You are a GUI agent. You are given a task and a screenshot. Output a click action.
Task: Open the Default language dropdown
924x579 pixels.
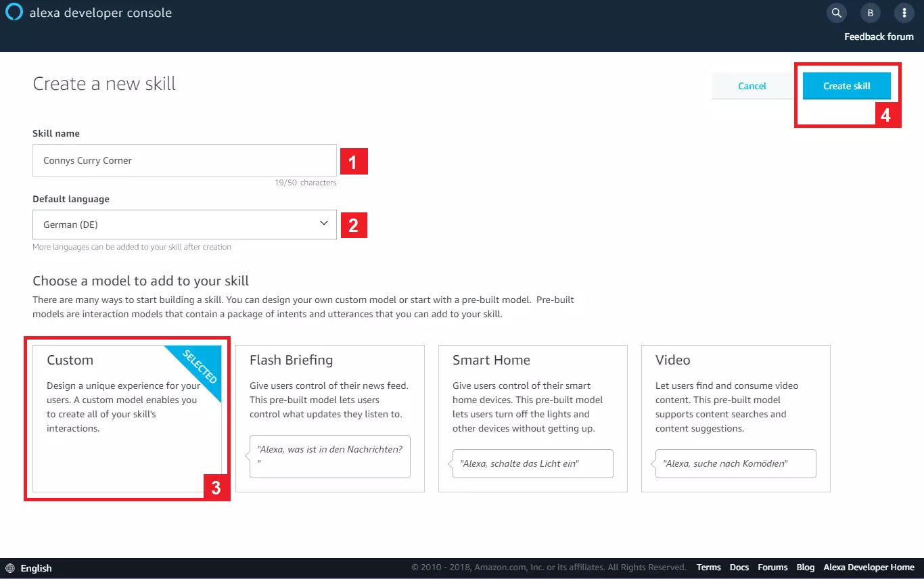[x=185, y=225]
